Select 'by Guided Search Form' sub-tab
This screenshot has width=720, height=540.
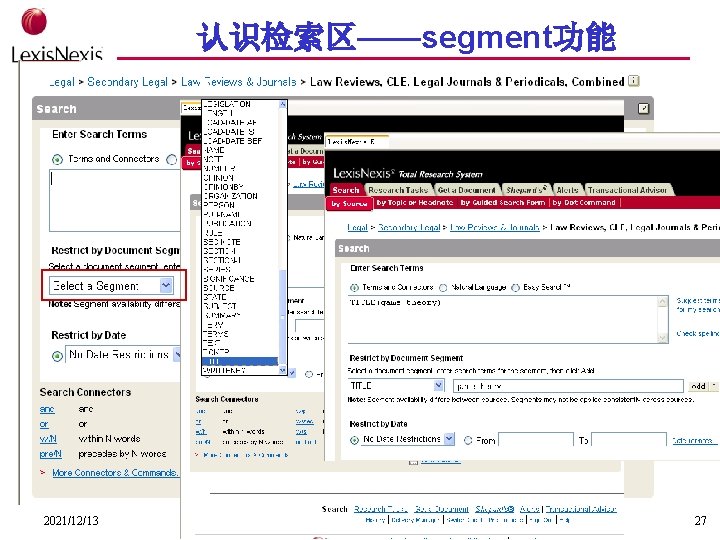[x=503, y=202]
